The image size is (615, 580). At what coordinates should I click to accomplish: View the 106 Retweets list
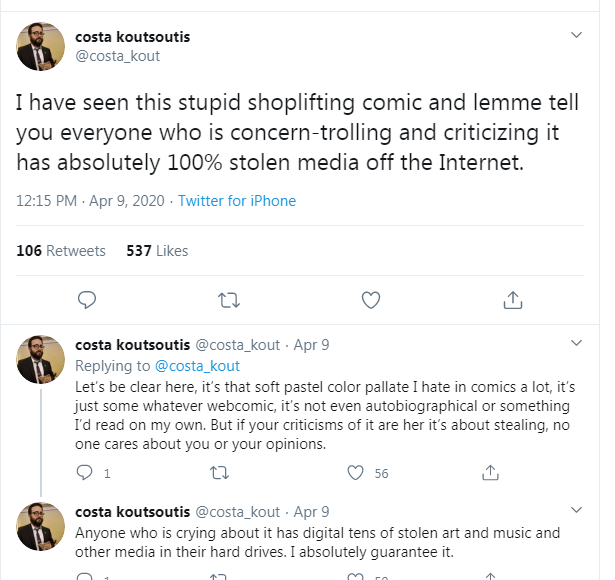click(61, 250)
